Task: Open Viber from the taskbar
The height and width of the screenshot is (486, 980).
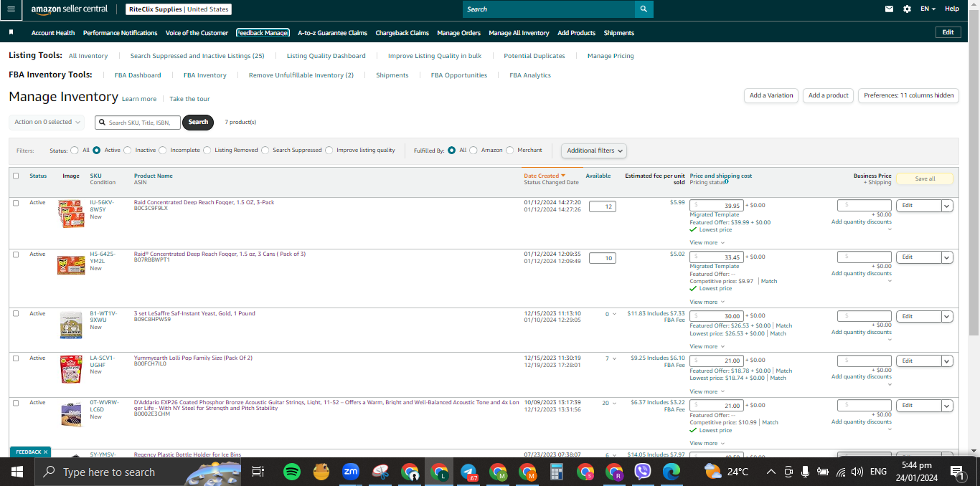Action: [643, 472]
